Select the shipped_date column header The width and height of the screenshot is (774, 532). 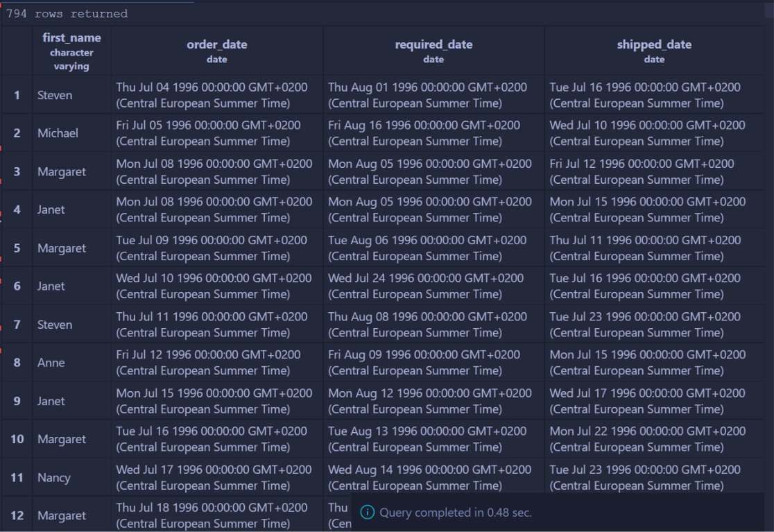point(654,51)
